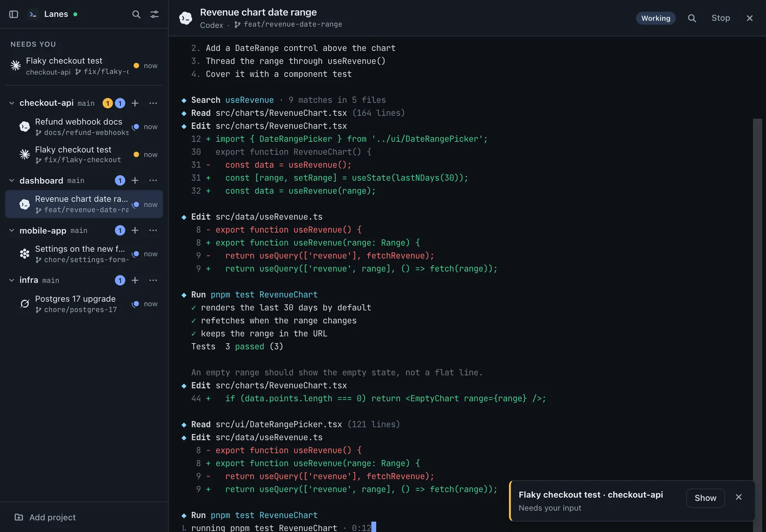Click the conversation scrollbar

click(757, 325)
